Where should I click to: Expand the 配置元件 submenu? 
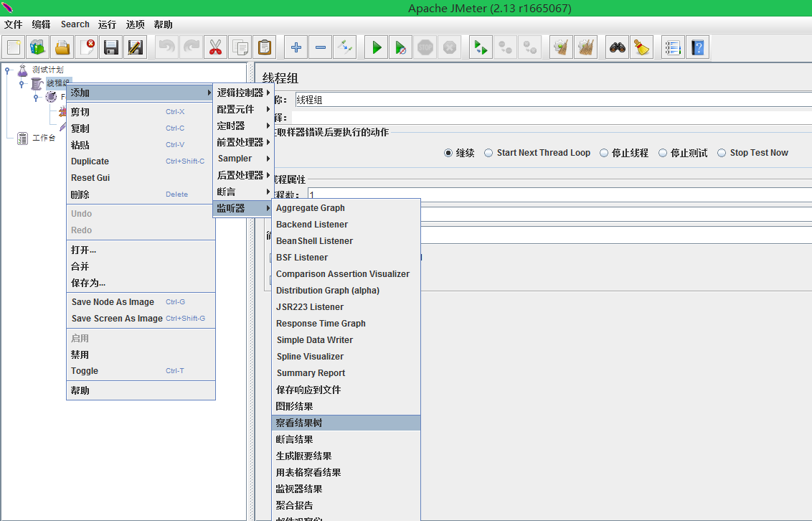[243, 109]
